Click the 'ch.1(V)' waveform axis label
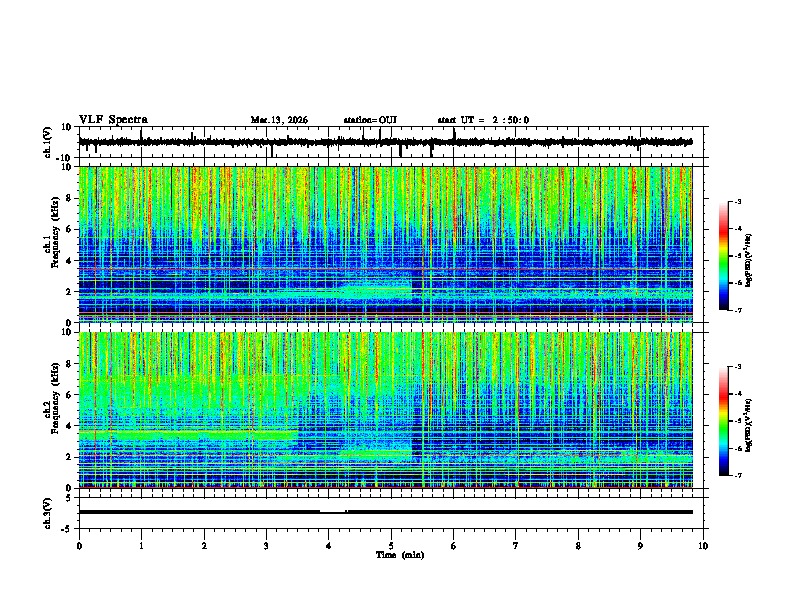Viewport: 792px width, 612px height. 48,142
